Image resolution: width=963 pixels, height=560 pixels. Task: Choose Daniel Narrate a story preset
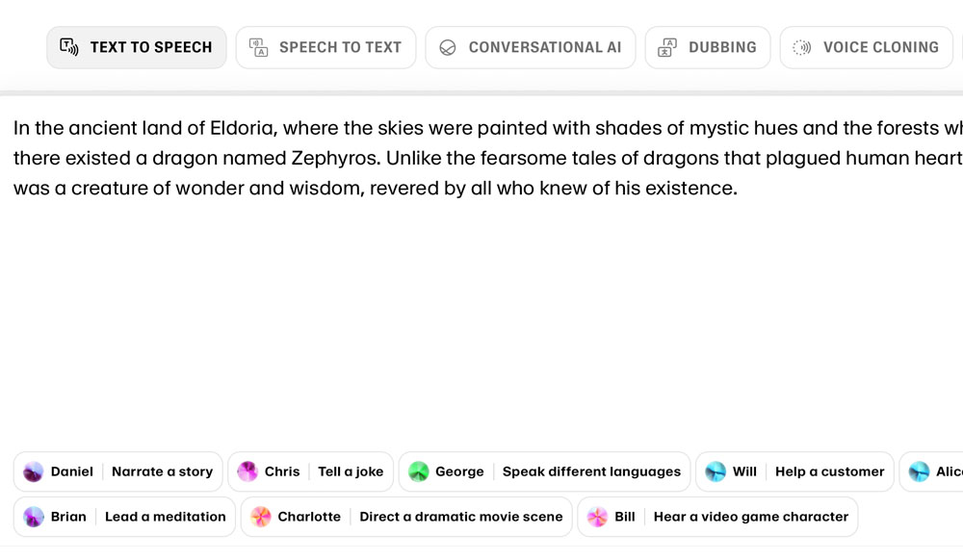(117, 471)
